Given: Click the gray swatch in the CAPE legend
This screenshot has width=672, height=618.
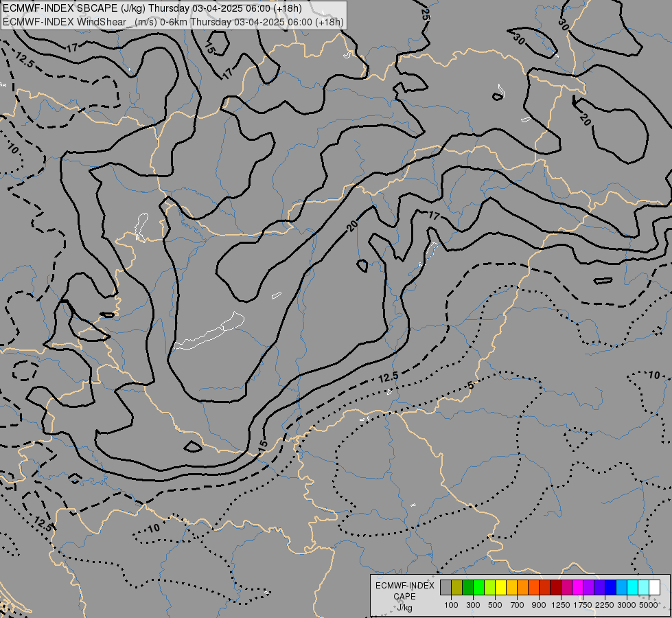Looking at the screenshot, I should 445,587.
